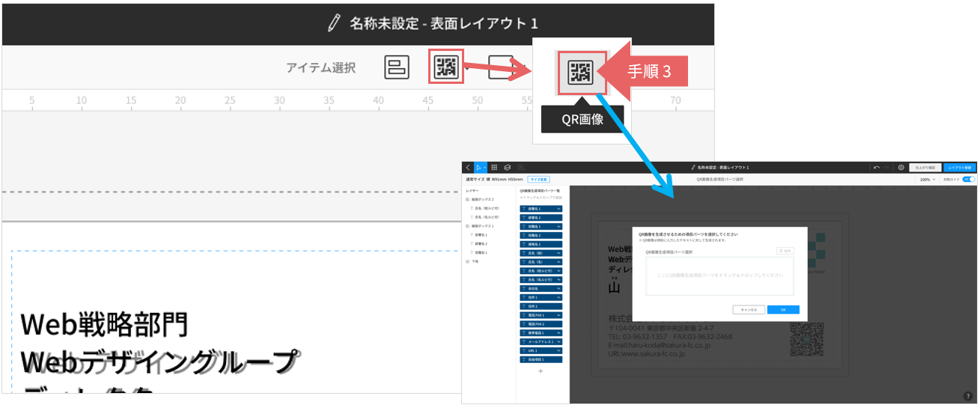The width and height of the screenshot is (980, 408).
Task: Click the QR parts drop area in dialog
Action: click(719, 275)
